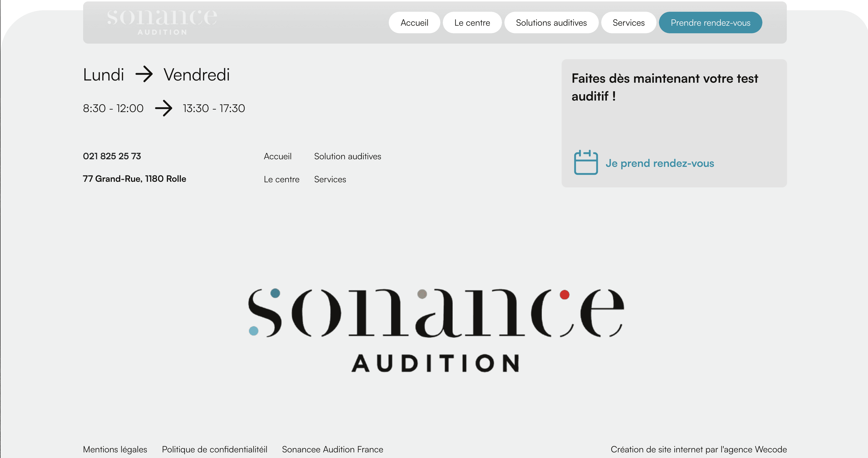This screenshot has width=868, height=458.
Task: Follow the Je prend rendez-vous link
Action: click(x=659, y=163)
